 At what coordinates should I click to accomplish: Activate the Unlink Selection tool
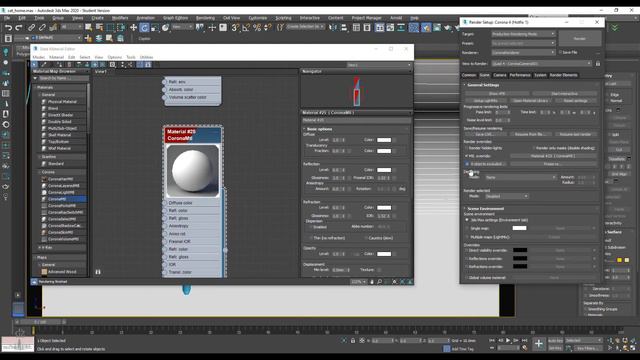tap(42, 27)
